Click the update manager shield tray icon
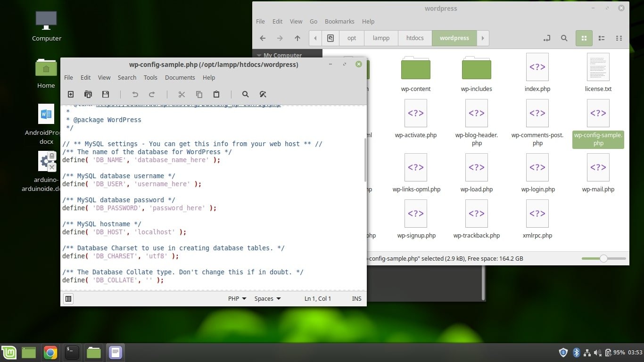Viewport: 644px width, 362px height. [x=563, y=352]
